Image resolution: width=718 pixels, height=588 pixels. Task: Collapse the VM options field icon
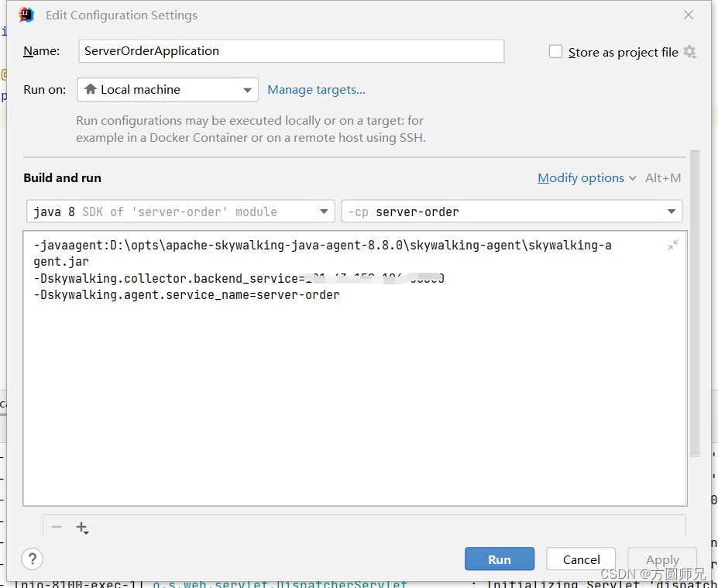click(672, 245)
